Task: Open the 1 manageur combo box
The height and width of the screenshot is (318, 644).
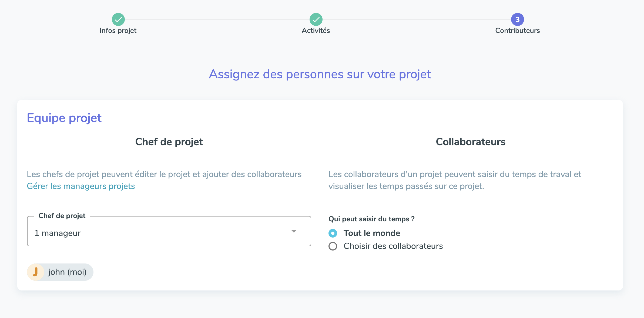Action: pos(169,231)
